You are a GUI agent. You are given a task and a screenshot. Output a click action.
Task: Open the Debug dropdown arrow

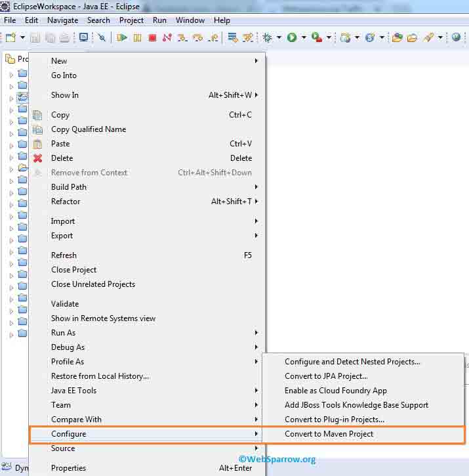[x=279, y=37]
